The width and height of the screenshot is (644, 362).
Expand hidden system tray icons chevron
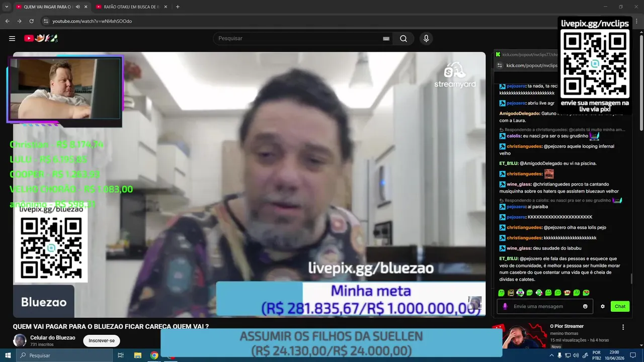coord(551,355)
